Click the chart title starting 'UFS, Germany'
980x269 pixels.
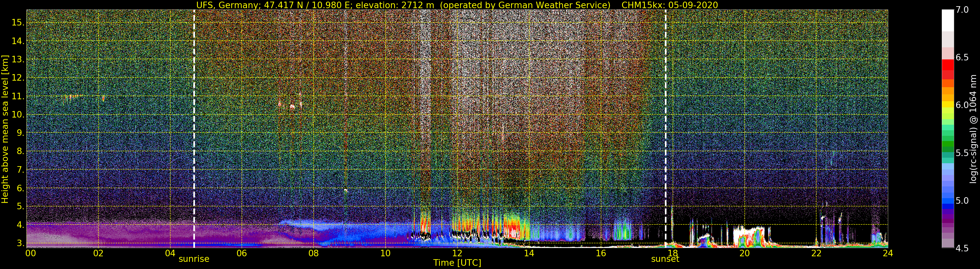tap(457, 5)
